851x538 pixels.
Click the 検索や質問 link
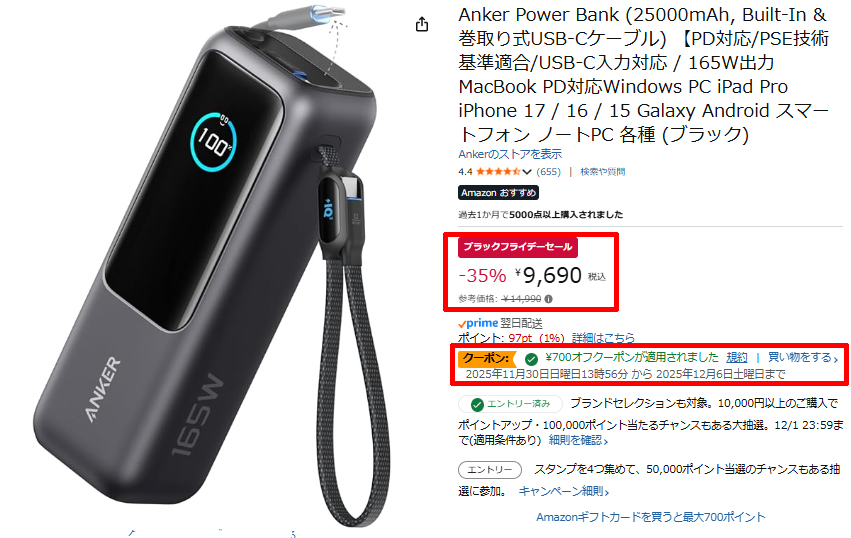point(602,172)
